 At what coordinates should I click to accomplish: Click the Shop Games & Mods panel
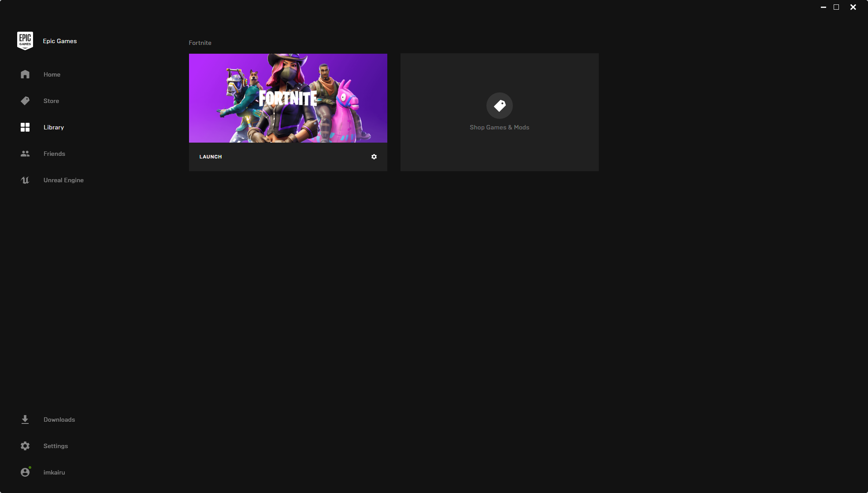pyautogui.click(x=500, y=112)
